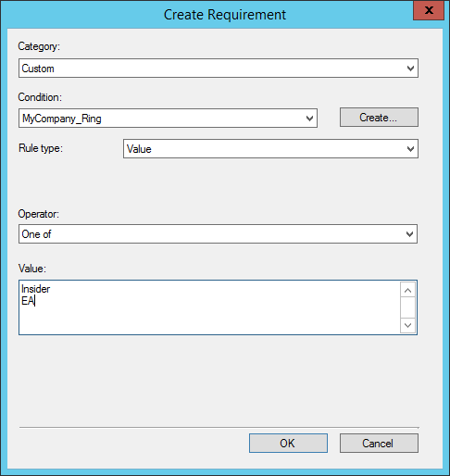Click the Value box scroll up arrow
450x476 pixels.
tap(407, 290)
